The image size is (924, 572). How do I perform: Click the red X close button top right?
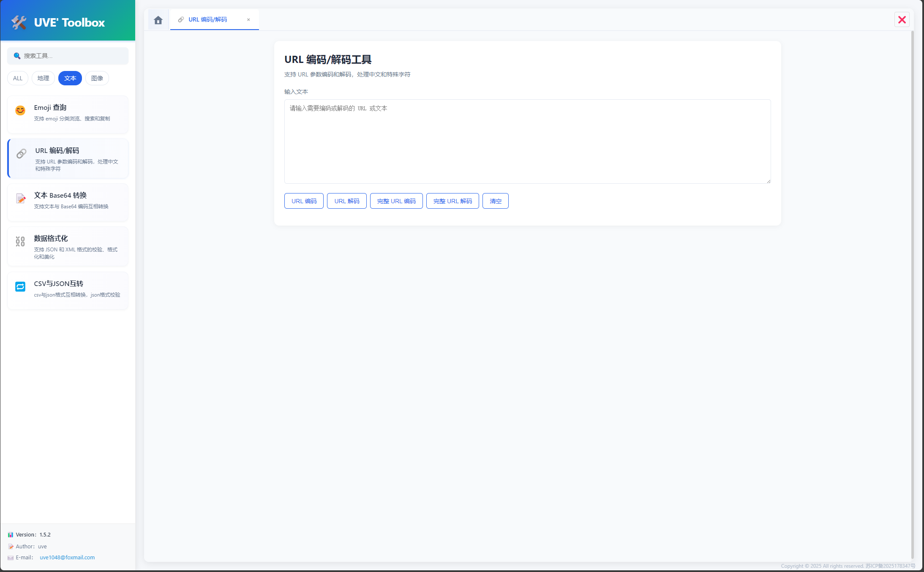tap(902, 19)
